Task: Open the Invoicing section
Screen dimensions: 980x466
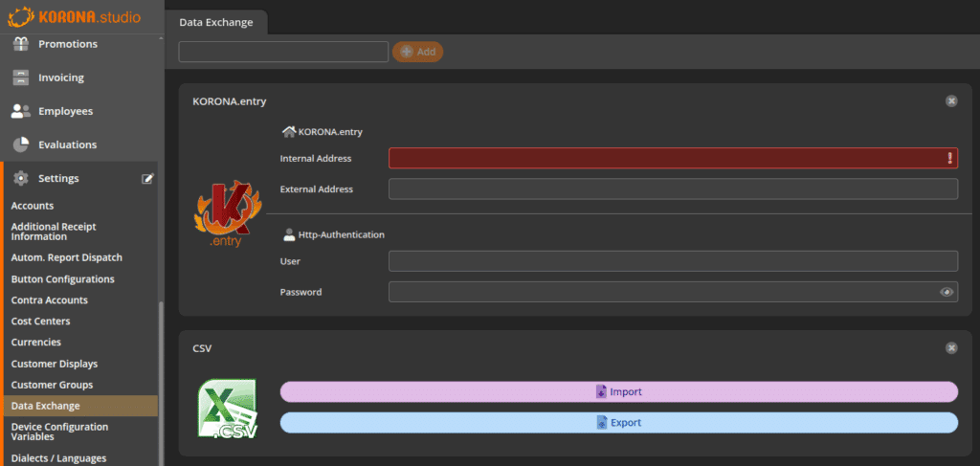Action: (60, 78)
